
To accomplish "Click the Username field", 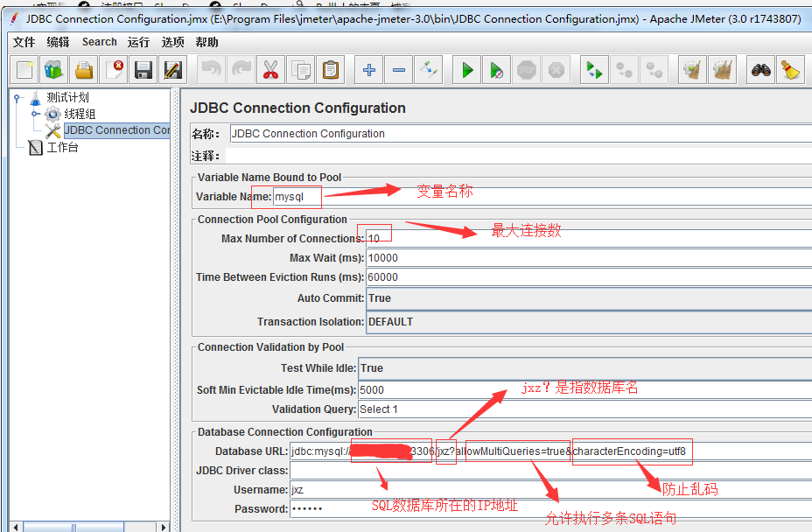I will 551,490.
